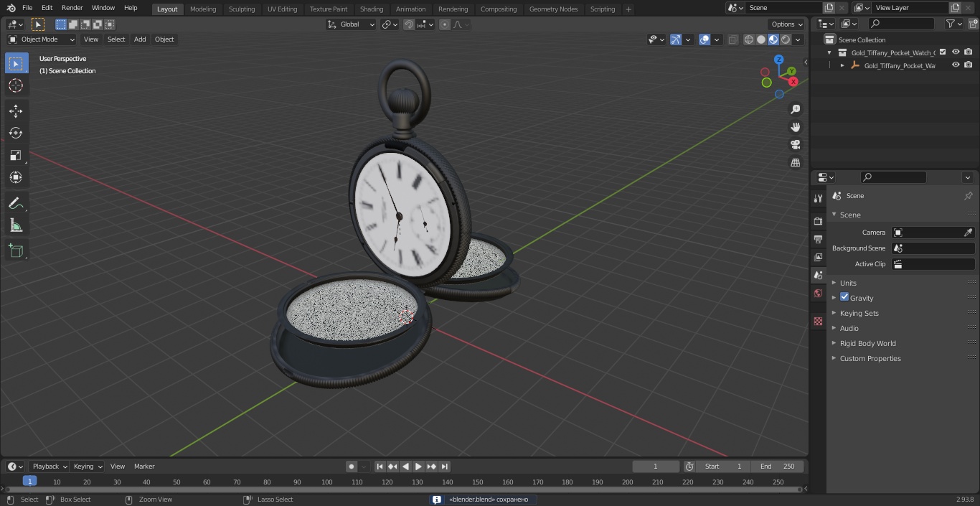Toggle the camera view icon

click(795, 145)
